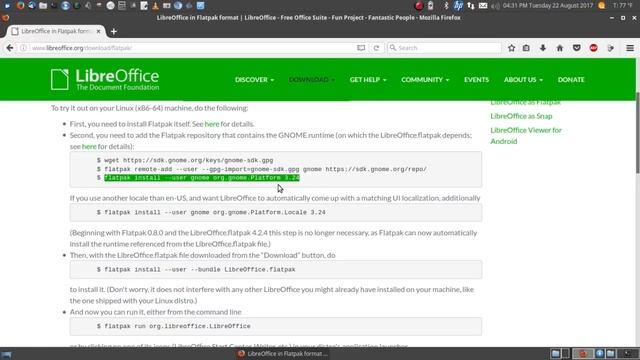Click the page vertical scrollbar thumb

pos(637,133)
